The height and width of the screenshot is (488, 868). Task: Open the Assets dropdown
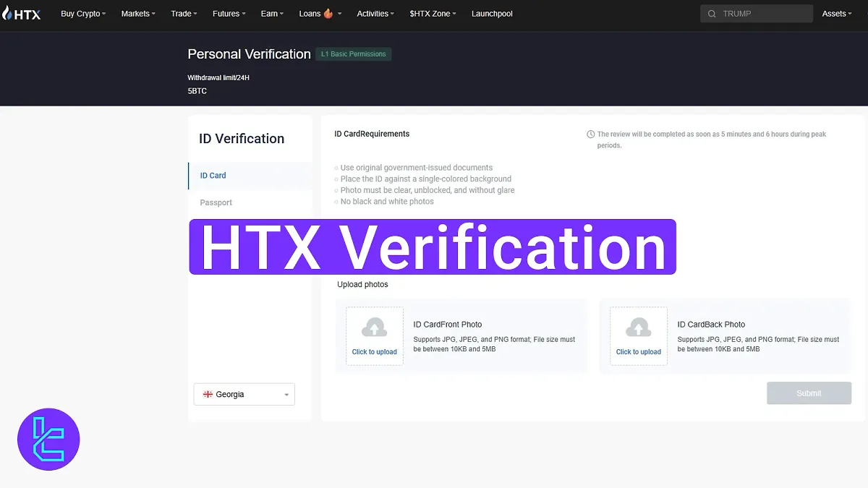pos(836,13)
